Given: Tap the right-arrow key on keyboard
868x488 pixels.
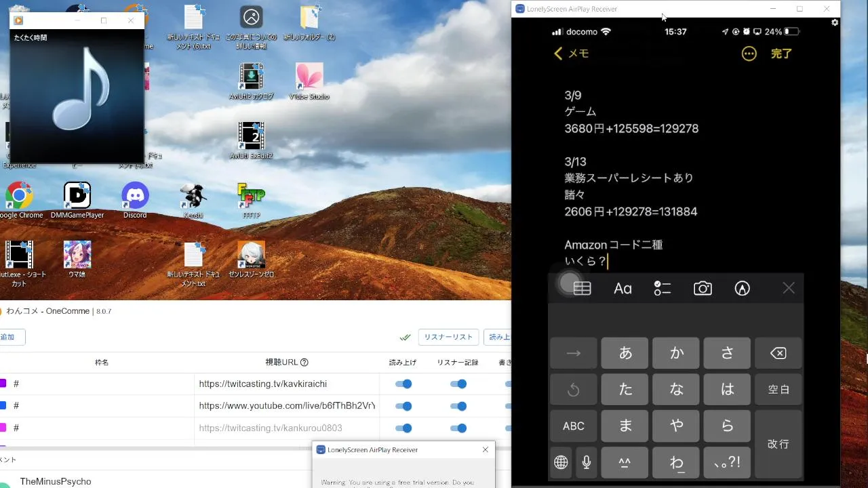Looking at the screenshot, I should click(x=574, y=353).
